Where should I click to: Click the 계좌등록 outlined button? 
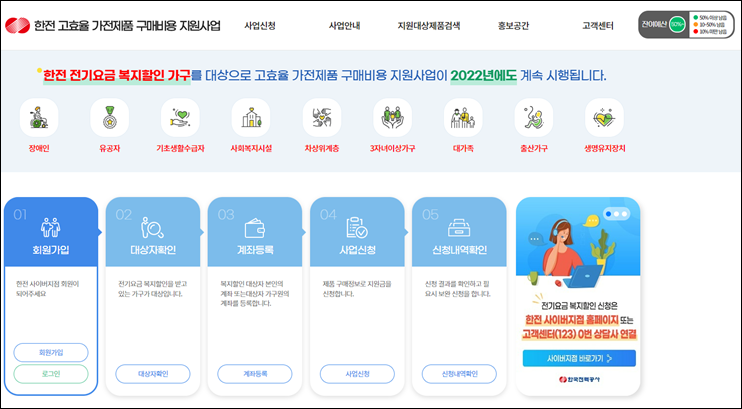pyautogui.click(x=255, y=374)
